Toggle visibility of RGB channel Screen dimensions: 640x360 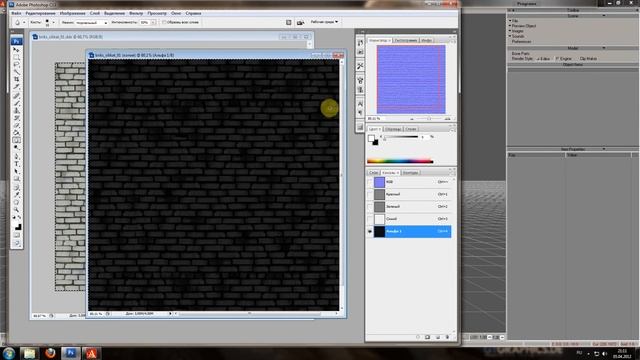[370, 182]
